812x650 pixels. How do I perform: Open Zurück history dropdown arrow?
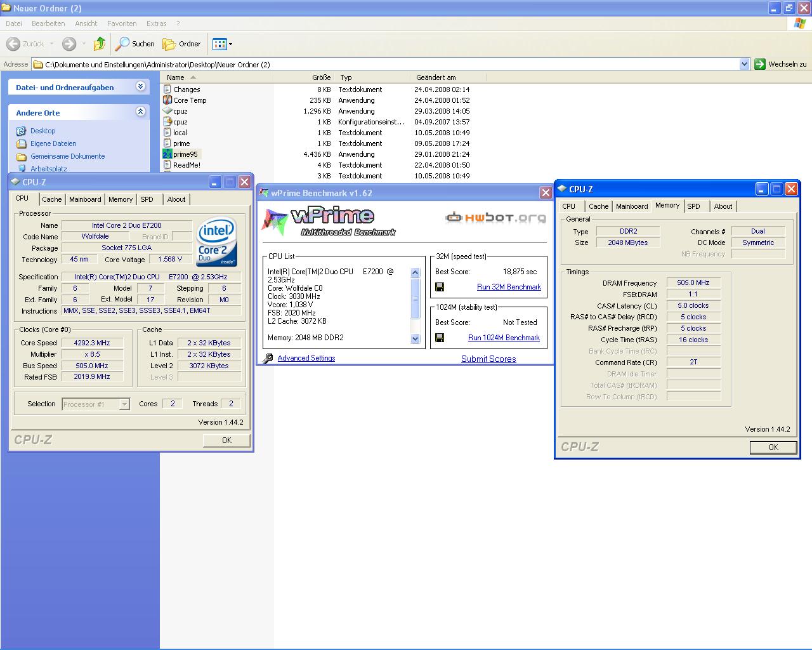(52, 44)
